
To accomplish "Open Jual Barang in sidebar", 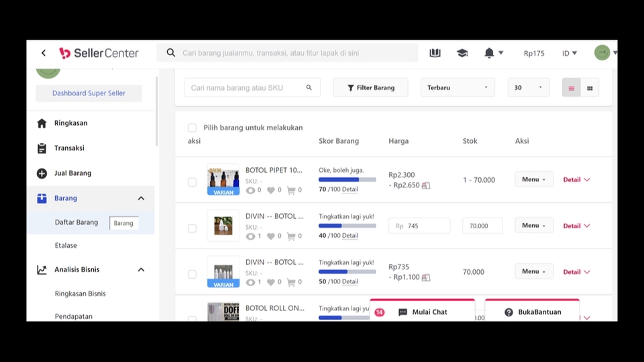I will (x=72, y=173).
